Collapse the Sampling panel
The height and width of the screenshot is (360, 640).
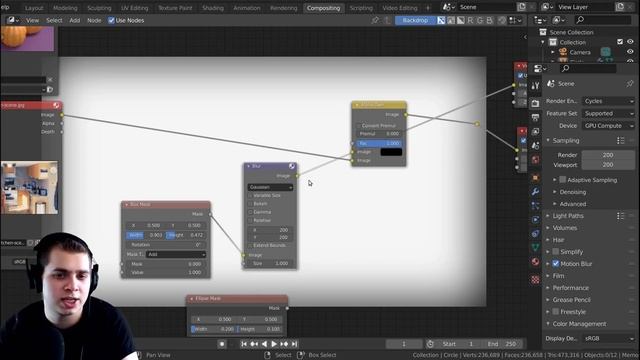click(548, 140)
